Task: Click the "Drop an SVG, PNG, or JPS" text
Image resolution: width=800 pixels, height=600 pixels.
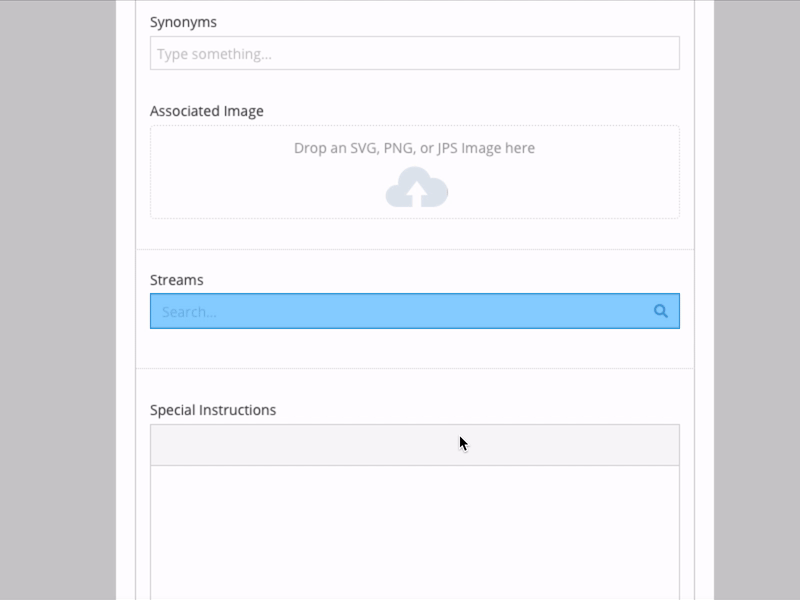Action: click(414, 148)
